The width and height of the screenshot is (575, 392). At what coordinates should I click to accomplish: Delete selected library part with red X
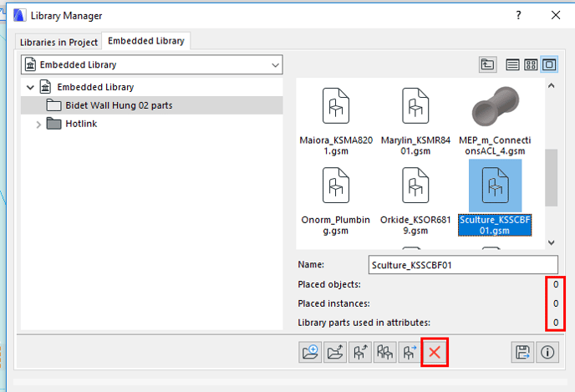point(435,353)
